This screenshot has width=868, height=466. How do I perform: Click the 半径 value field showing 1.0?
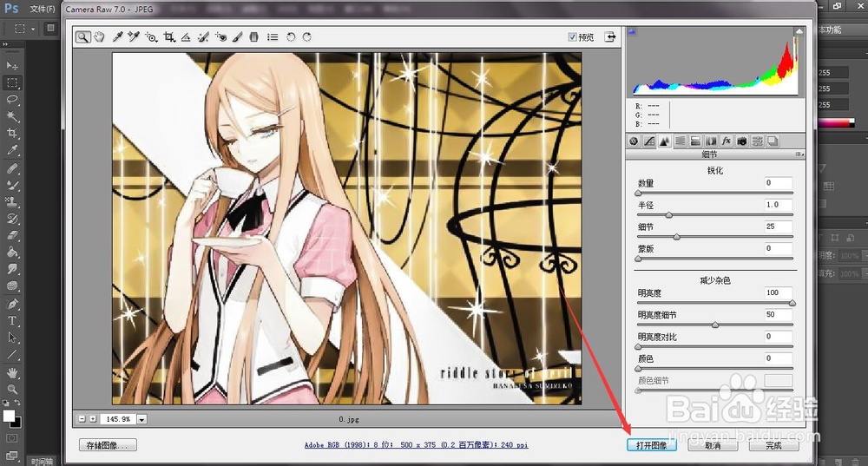point(779,205)
